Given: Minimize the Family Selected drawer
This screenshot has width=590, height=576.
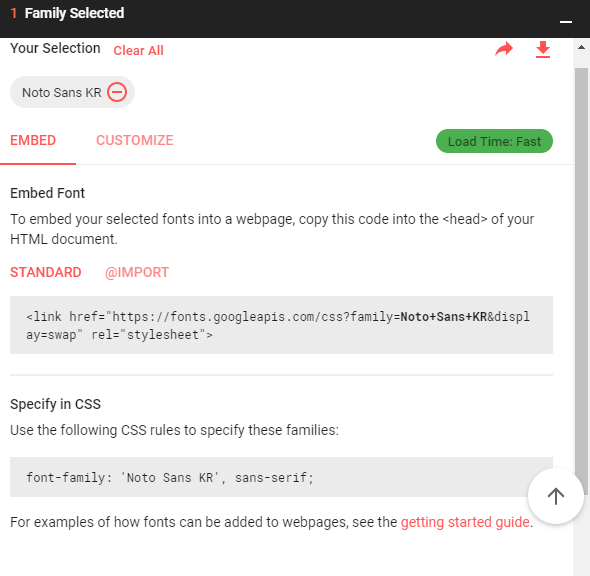Looking at the screenshot, I should click(566, 22).
